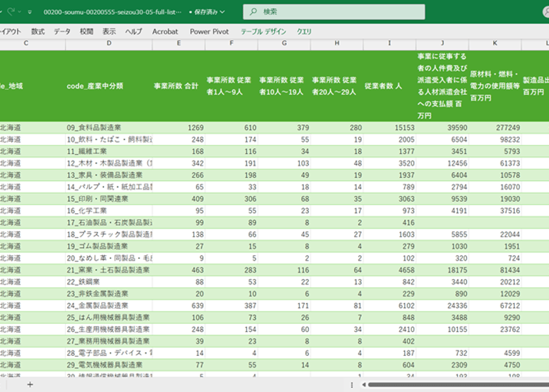Select column D by its header

109,43
